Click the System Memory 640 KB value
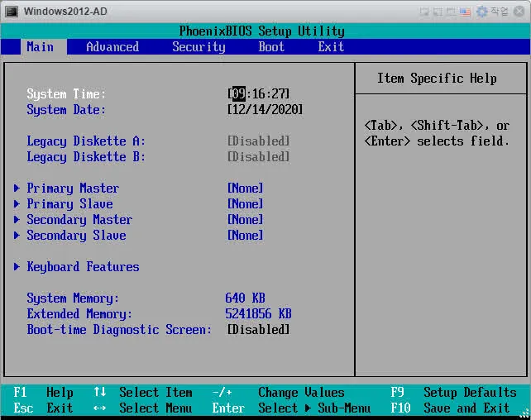Screen dimensions: 531x420 click(245, 298)
